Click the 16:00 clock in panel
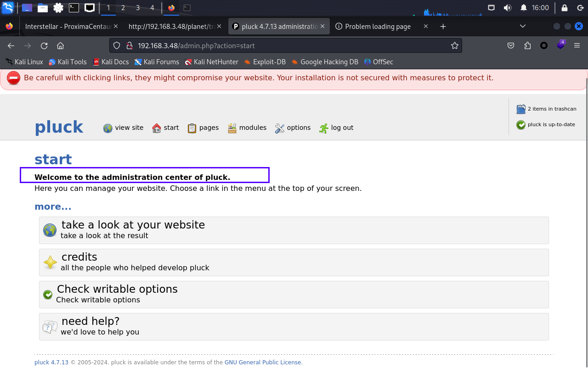The height and width of the screenshot is (368, 588). (x=540, y=7)
